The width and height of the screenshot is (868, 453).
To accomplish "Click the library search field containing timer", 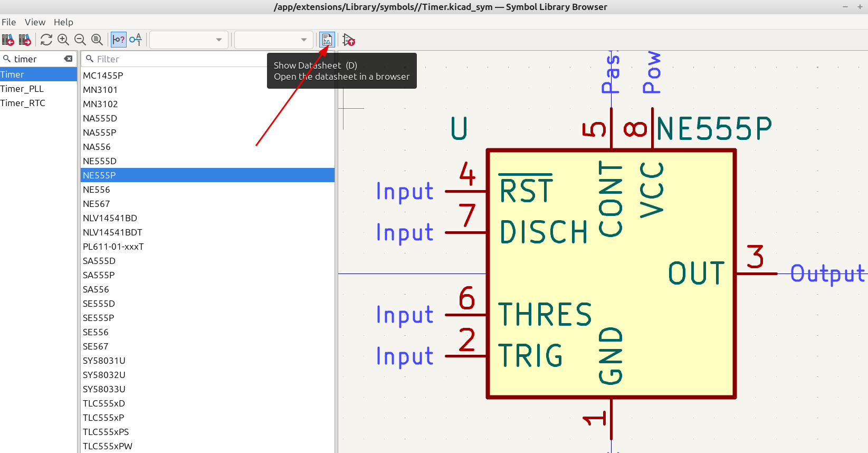I will [38, 59].
